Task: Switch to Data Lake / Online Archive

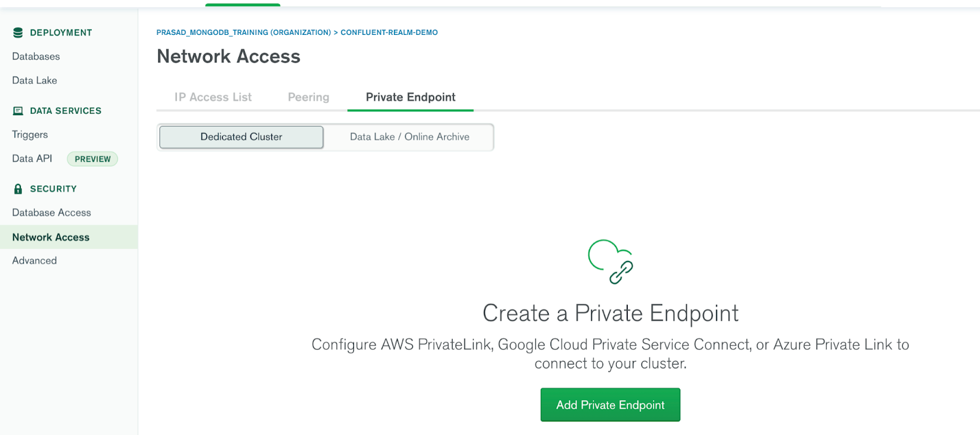Action: (409, 137)
